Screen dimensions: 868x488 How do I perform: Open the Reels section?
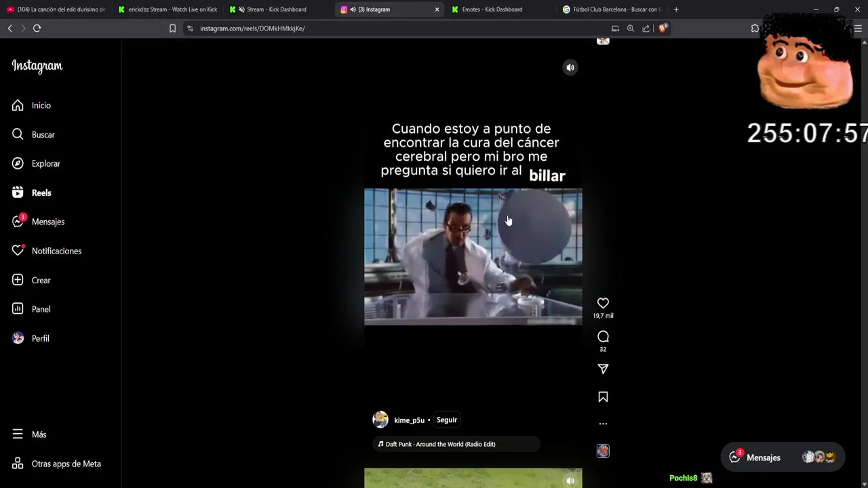click(31, 193)
